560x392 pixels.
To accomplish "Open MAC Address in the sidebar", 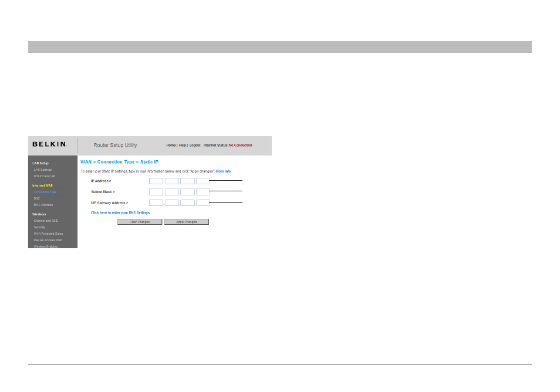I will (43, 205).
